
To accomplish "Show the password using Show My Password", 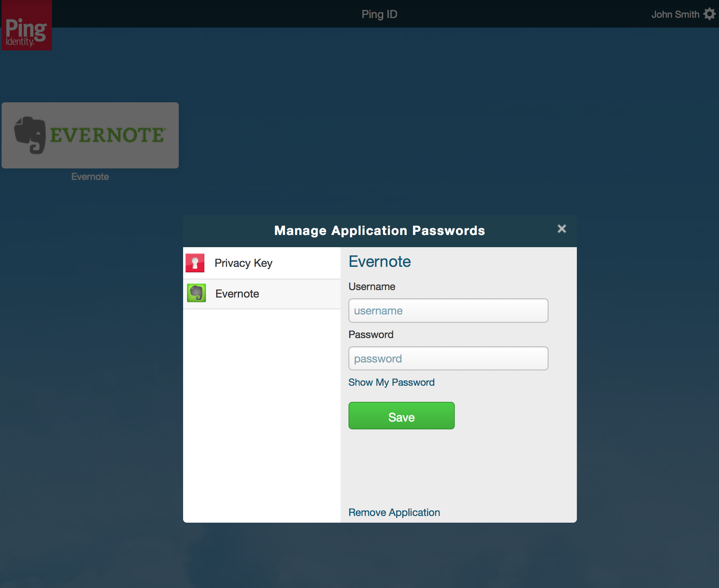I will [391, 382].
